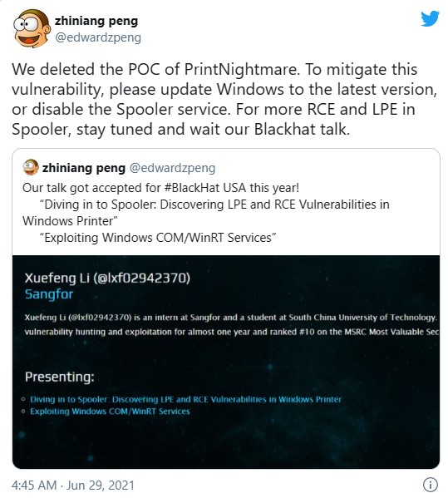Click the small avatar in quoted tweet
448x498 pixels.
[x=31, y=167]
